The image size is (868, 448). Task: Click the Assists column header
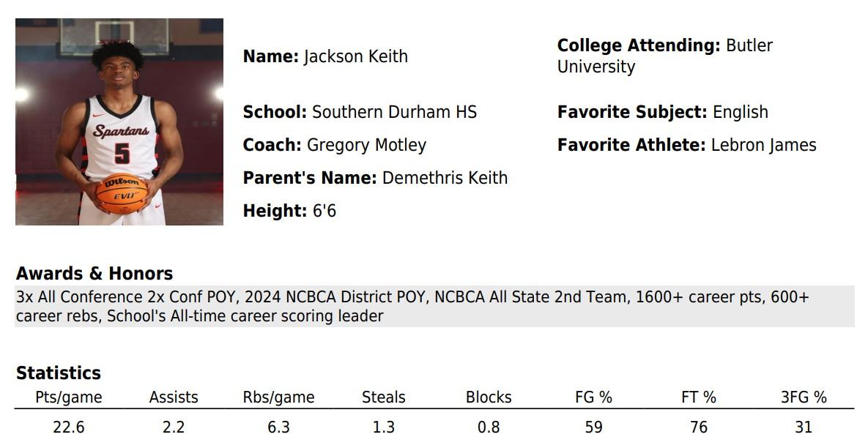(x=174, y=397)
